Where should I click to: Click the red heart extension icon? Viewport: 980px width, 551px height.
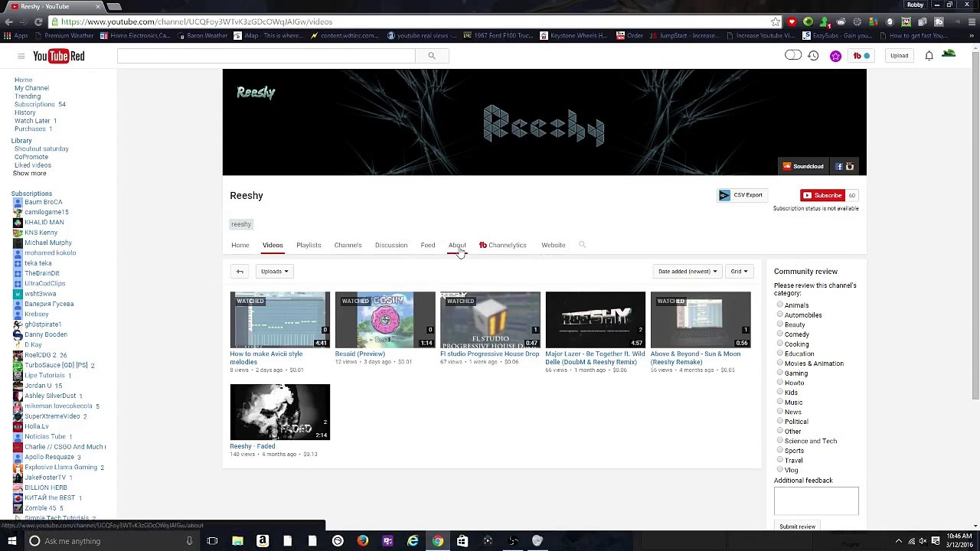click(792, 21)
